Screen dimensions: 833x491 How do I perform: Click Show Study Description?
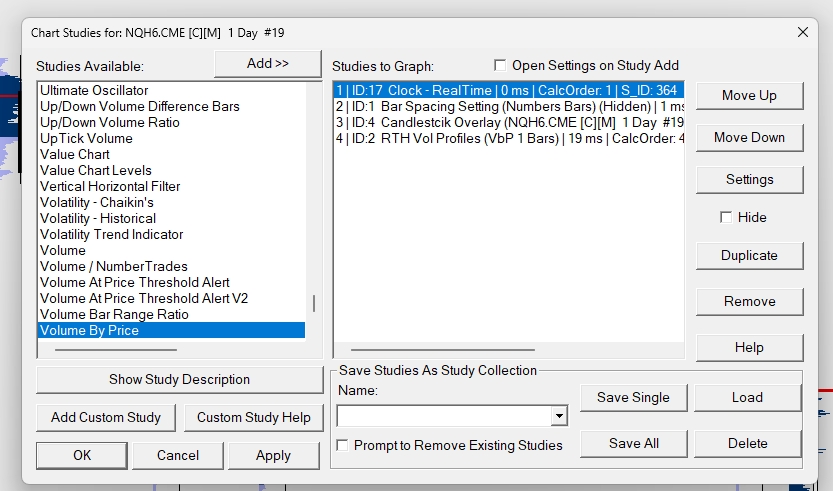179,379
